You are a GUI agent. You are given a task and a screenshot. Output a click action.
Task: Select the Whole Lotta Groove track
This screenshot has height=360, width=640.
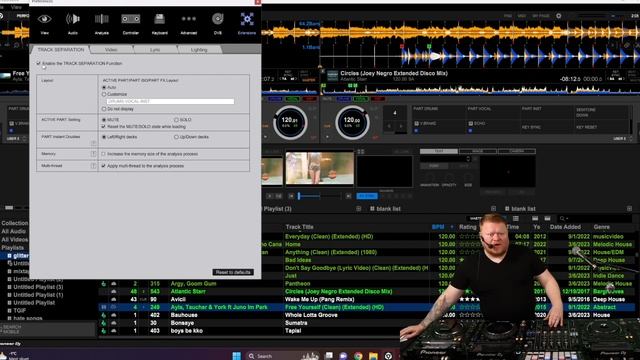click(311, 315)
